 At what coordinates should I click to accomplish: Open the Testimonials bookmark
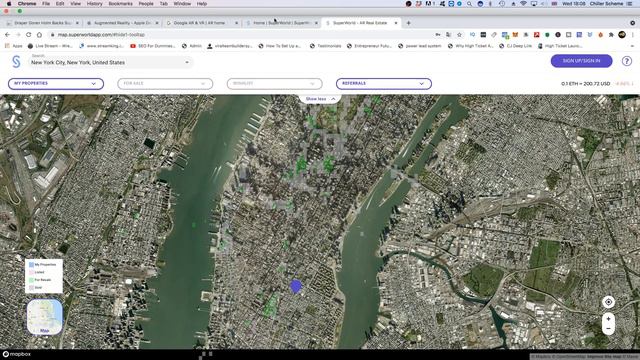(x=325, y=46)
